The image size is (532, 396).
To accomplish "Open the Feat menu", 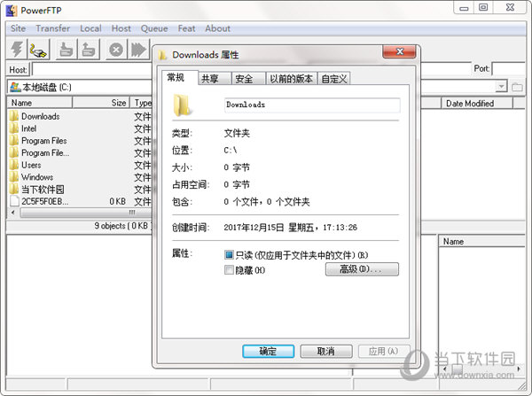I will [x=186, y=28].
